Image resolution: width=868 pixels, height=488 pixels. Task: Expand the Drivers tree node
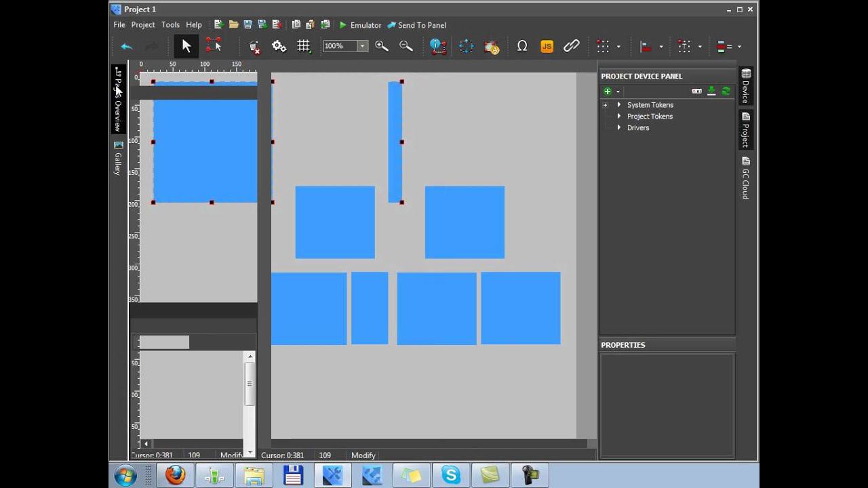(618, 127)
